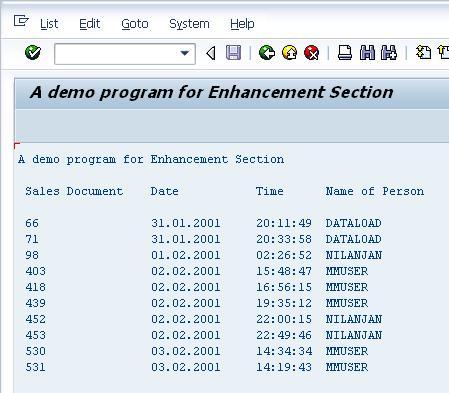This screenshot has height=393, width=449.
Task: Click the Find binoculars icon
Action: pos(367,53)
